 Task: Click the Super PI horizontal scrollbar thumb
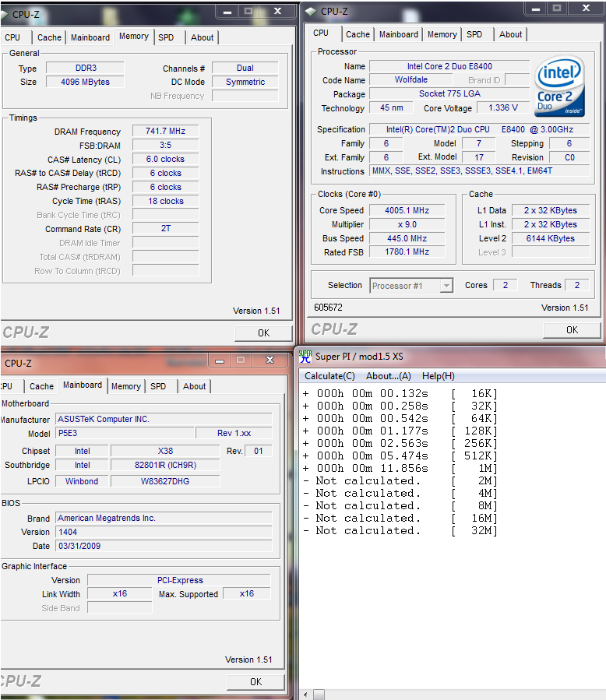click(319, 695)
